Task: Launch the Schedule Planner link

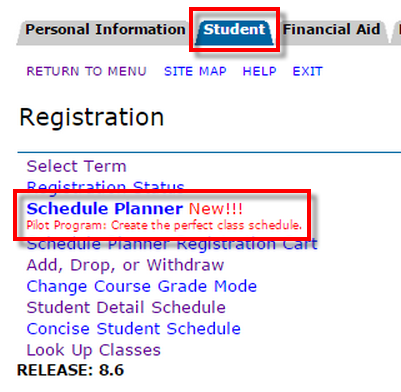Action: (x=105, y=209)
